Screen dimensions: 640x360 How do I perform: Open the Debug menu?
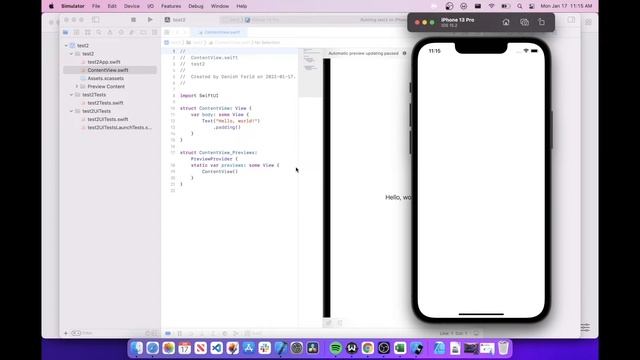196,6
